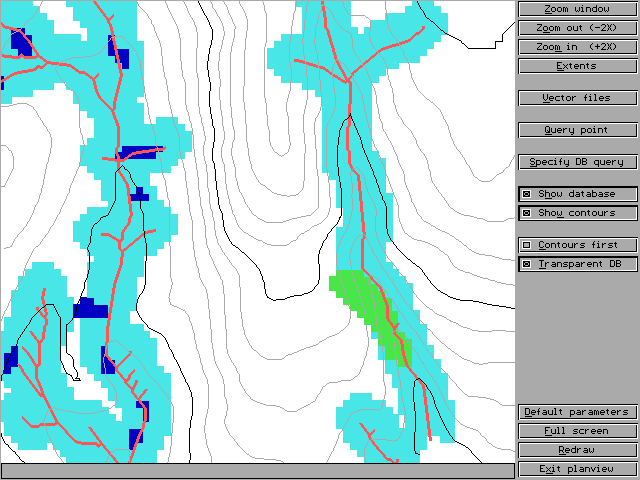Click Redraw to refresh the map
The height and width of the screenshot is (480, 640).
578,450
